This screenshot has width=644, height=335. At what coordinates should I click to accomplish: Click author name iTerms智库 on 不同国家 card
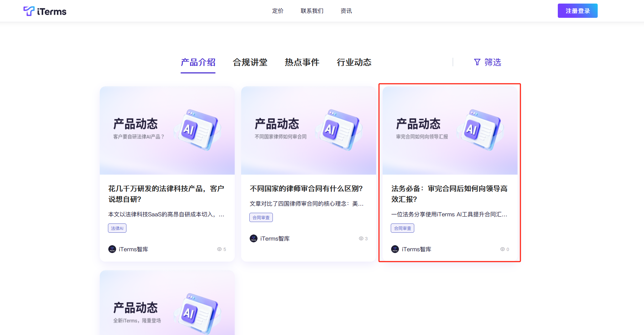(x=275, y=239)
